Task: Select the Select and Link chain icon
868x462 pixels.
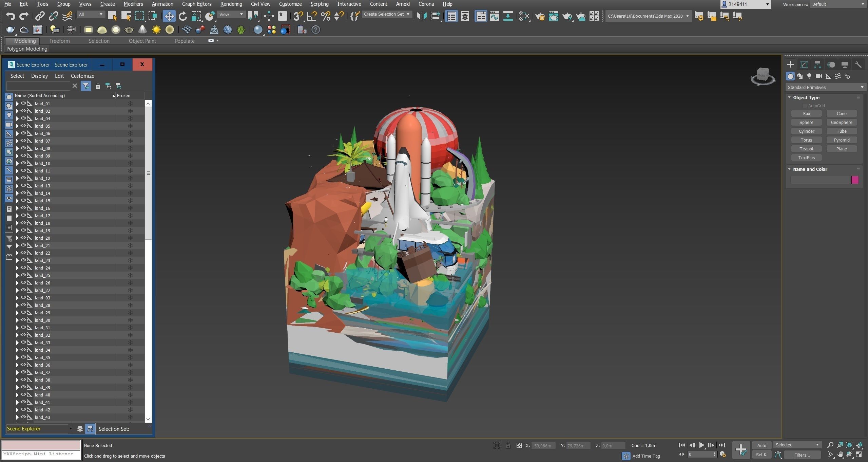Action: click(x=40, y=16)
